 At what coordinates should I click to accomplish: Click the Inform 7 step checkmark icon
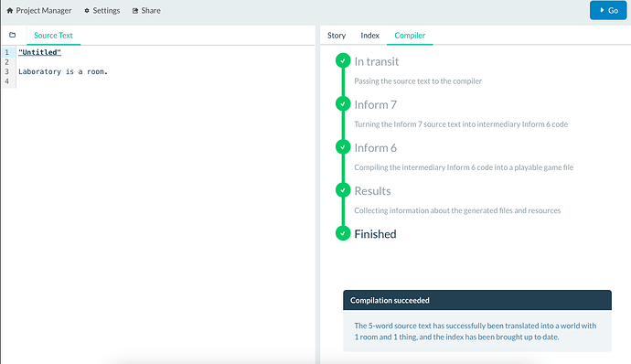coord(343,104)
